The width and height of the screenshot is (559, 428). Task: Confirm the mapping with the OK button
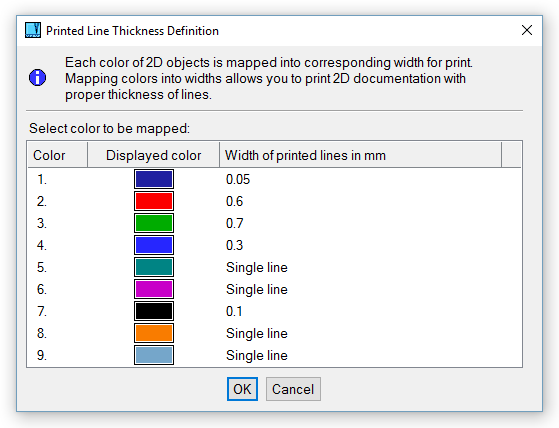(242, 389)
